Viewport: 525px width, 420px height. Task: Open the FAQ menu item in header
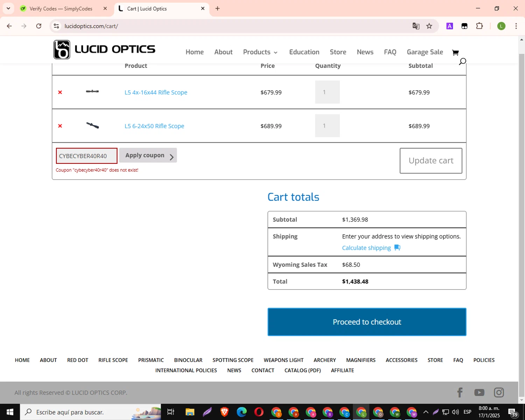pos(390,52)
